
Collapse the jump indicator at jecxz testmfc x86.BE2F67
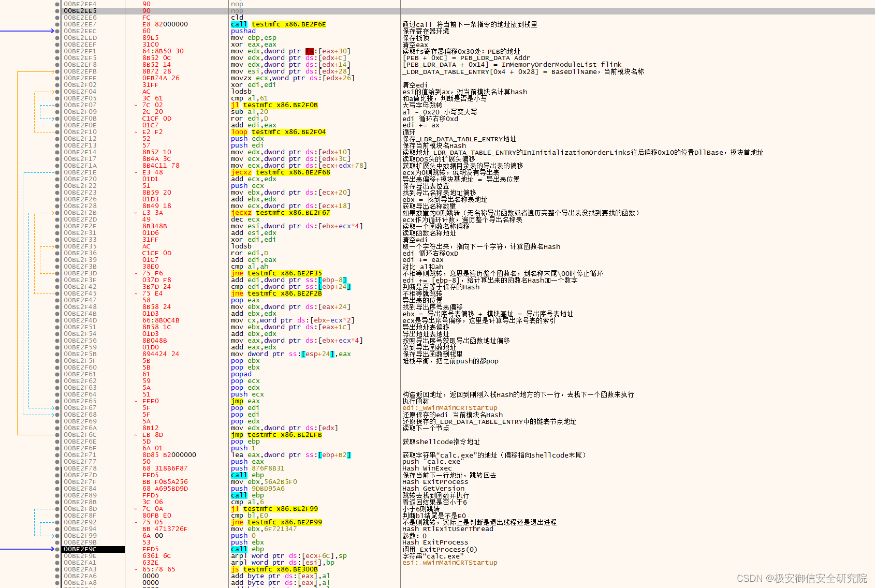click(136, 212)
